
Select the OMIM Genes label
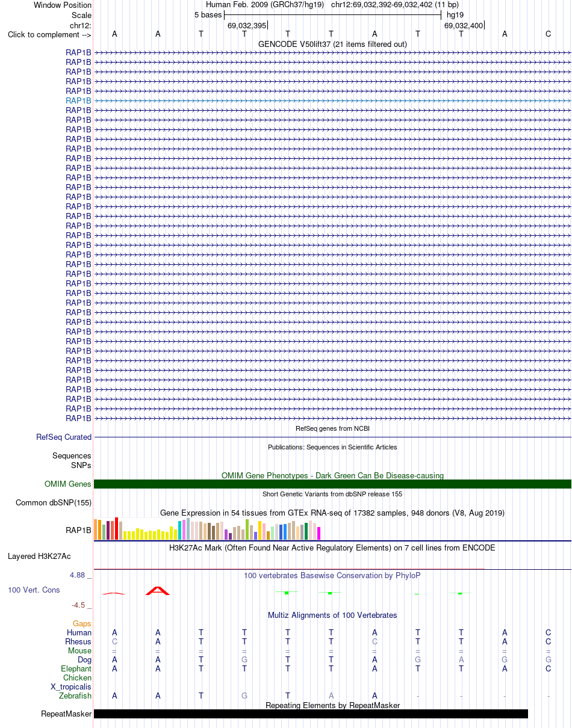click(68, 484)
